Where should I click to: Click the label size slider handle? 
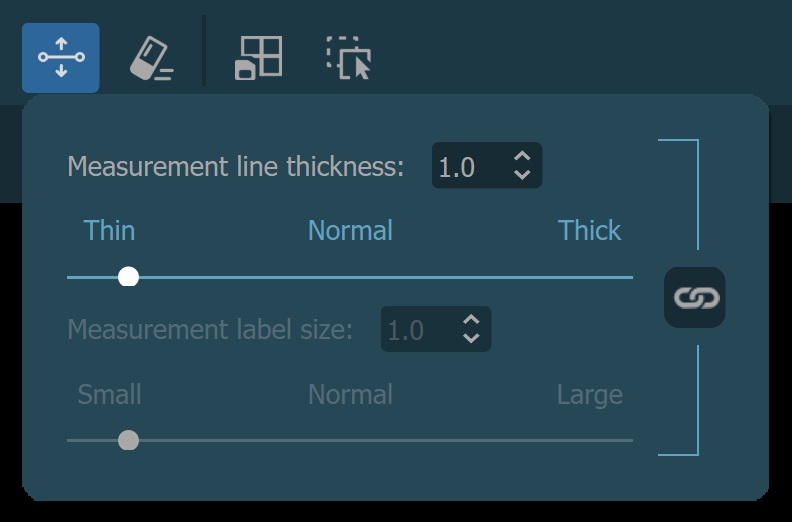click(128, 440)
